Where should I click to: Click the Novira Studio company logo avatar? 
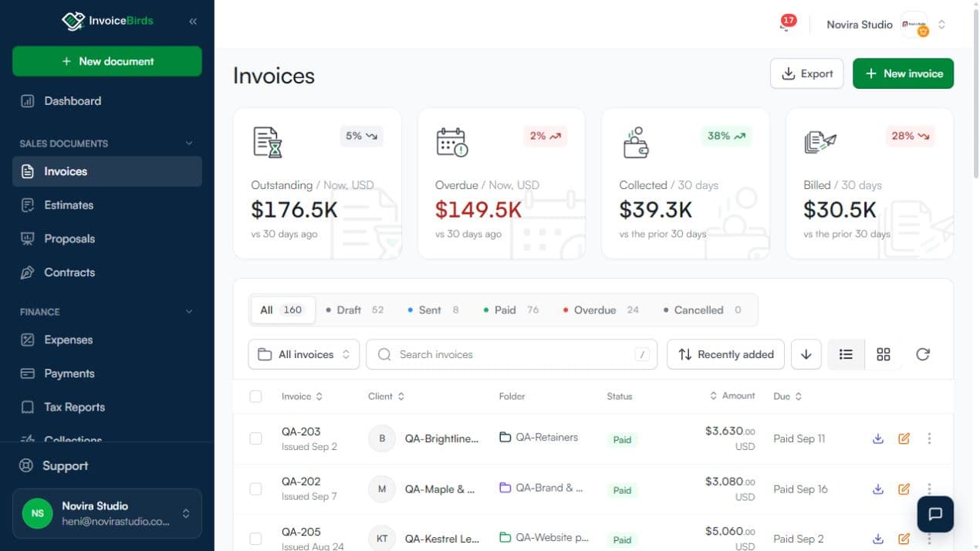pyautogui.click(x=914, y=25)
